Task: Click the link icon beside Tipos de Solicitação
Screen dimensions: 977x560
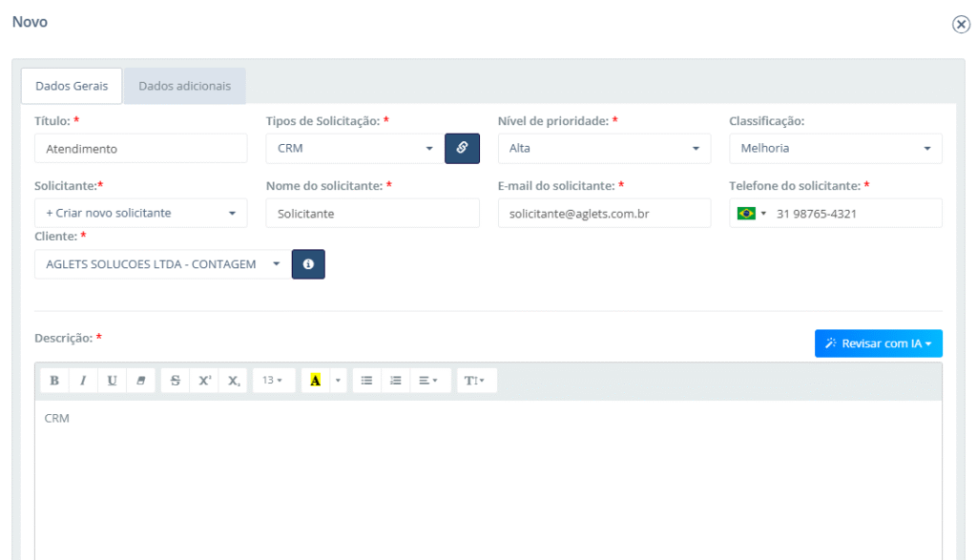Action: pos(462,148)
